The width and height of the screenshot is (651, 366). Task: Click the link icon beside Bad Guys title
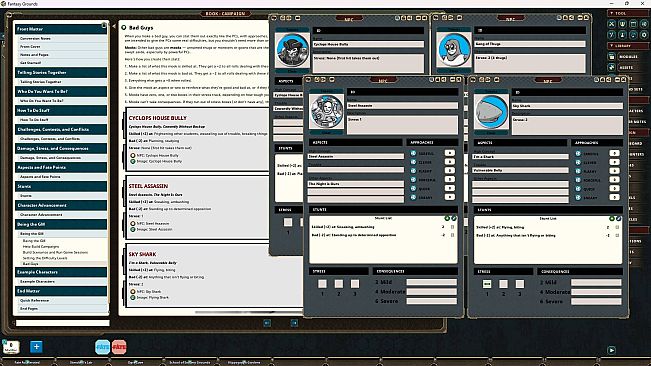123,28
